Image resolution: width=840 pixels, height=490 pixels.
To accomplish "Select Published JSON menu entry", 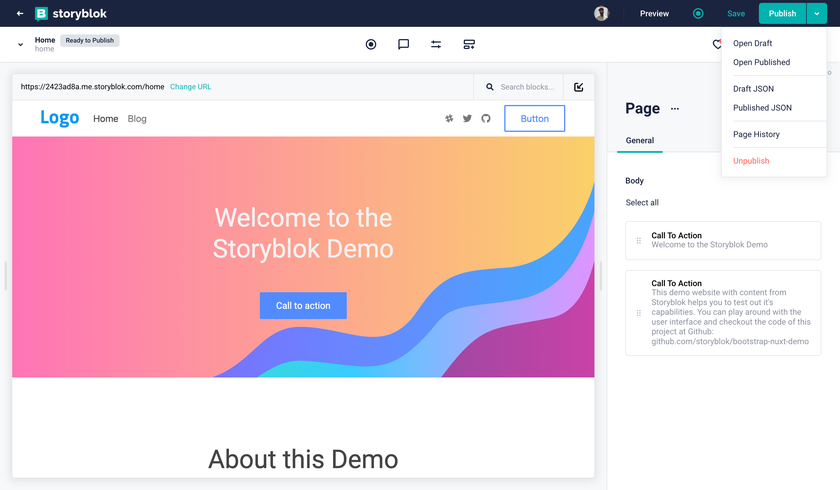I will tap(762, 108).
